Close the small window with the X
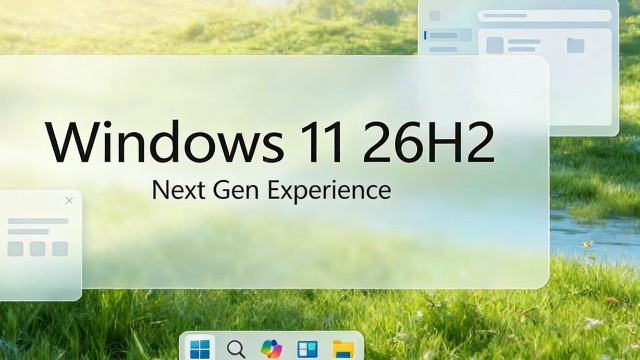The image size is (640, 360). (x=69, y=200)
